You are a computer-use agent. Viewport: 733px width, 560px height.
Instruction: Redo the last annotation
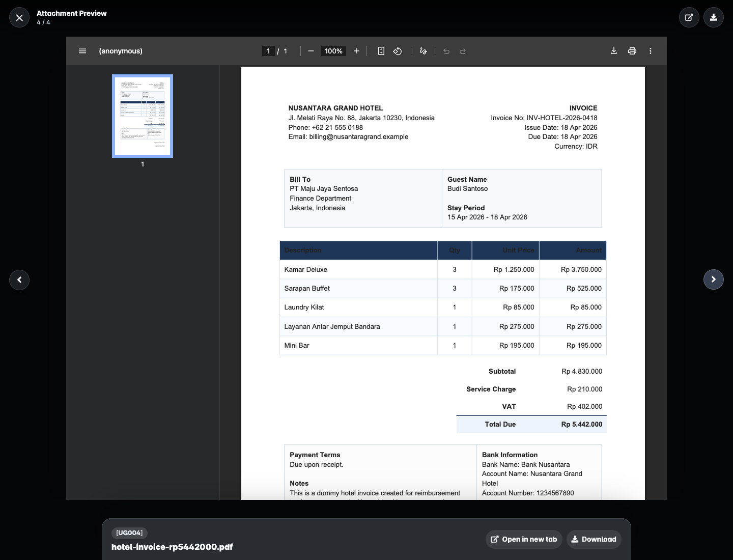[463, 51]
